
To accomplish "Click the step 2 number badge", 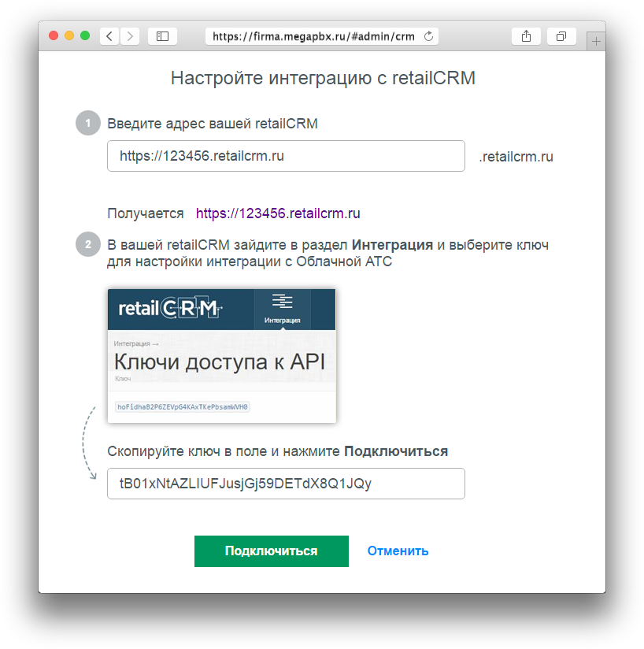I will click(88, 244).
